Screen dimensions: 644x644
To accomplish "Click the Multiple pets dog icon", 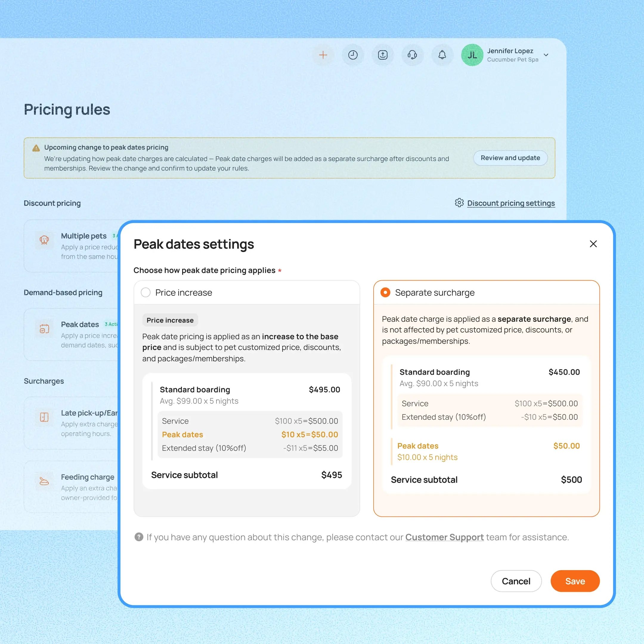I will [x=44, y=240].
